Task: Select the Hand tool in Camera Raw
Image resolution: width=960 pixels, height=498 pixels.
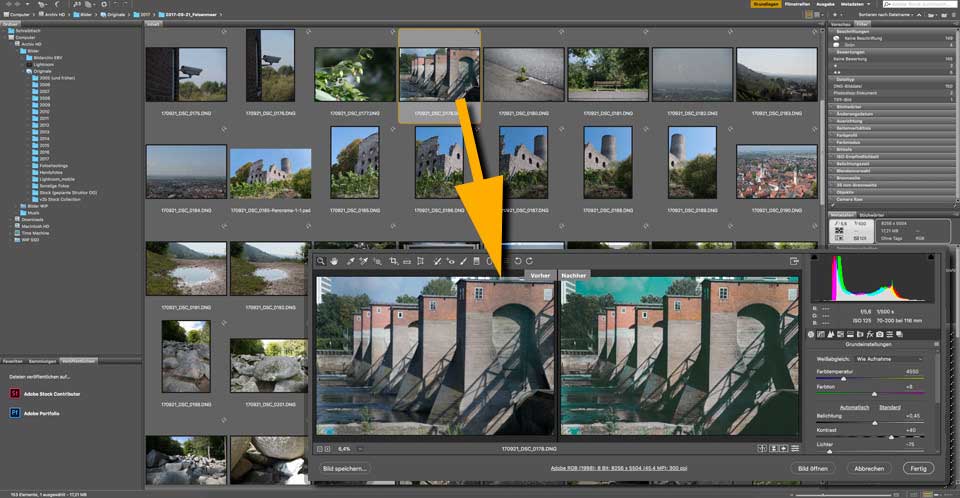Action: point(334,261)
